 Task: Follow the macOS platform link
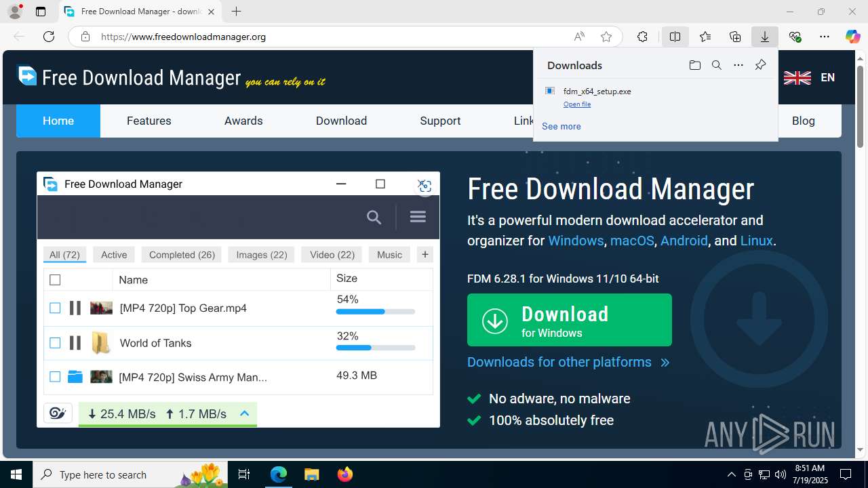tap(632, 241)
